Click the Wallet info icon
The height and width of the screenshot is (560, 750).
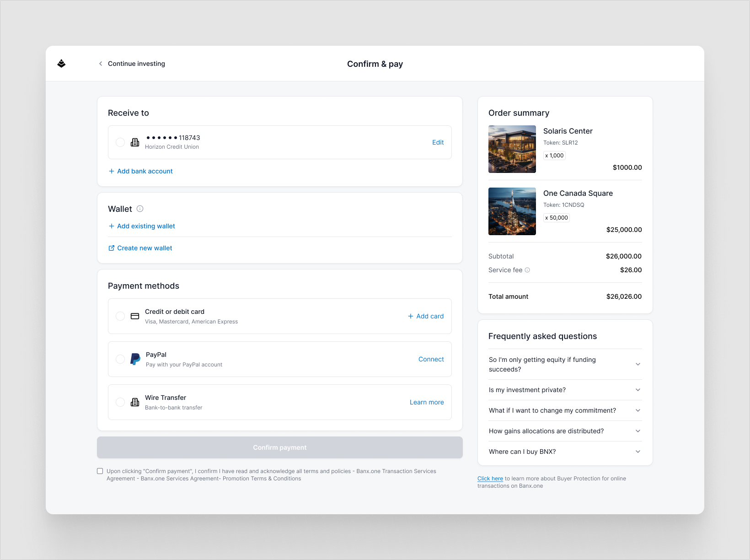click(140, 209)
